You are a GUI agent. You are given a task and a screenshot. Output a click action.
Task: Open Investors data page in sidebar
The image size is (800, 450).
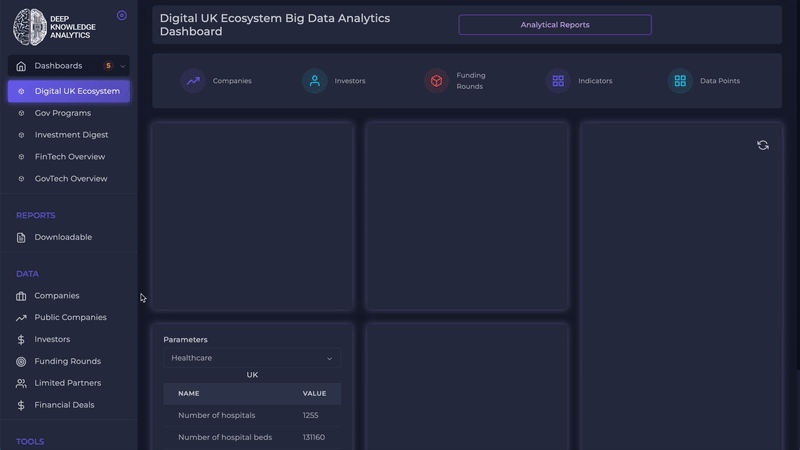point(52,339)
